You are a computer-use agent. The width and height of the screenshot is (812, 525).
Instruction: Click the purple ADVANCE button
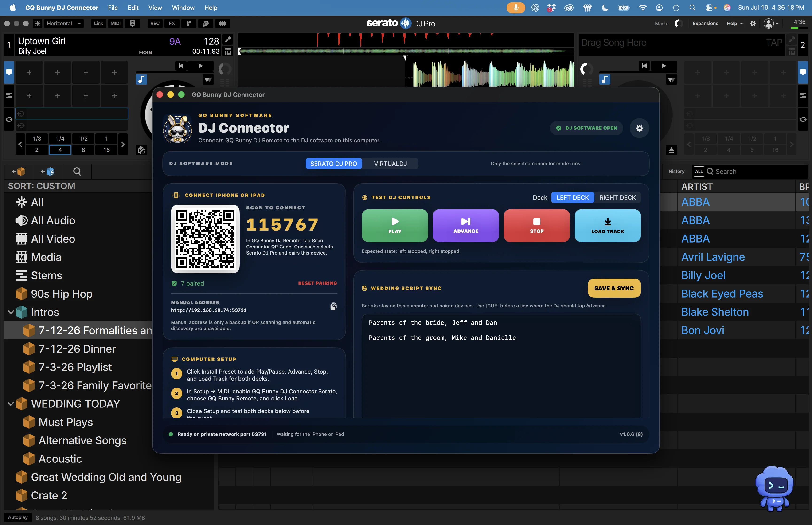pyautogui.click(x=465, y=226)
